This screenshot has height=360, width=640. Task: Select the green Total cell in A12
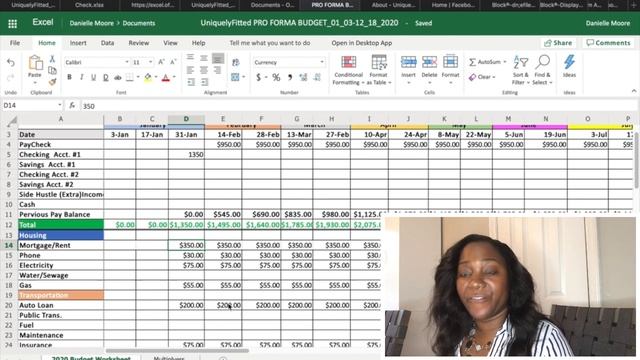[x=61, y=224]
